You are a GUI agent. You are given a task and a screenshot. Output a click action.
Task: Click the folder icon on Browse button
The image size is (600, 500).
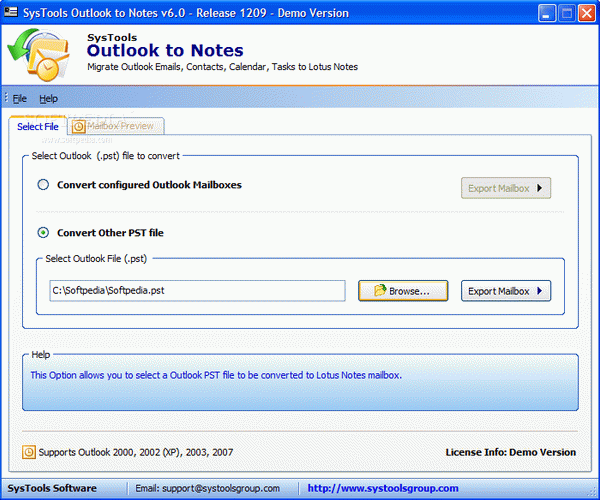point(380,290)
